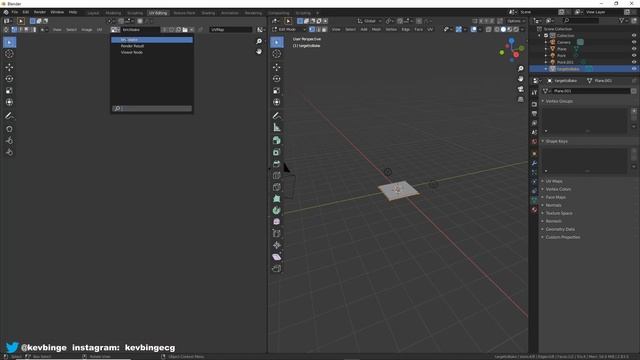This screenshot has height=360, width=640.
Task: Select the Smooth vertices tool
Action: pyautogui.click(x=277, y=222)
